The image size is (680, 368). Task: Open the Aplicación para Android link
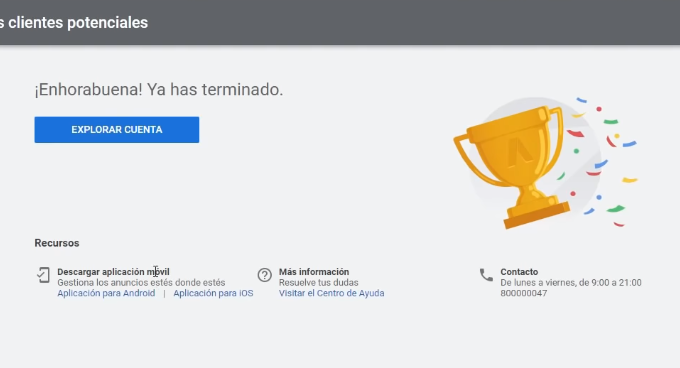pos(106,293)
